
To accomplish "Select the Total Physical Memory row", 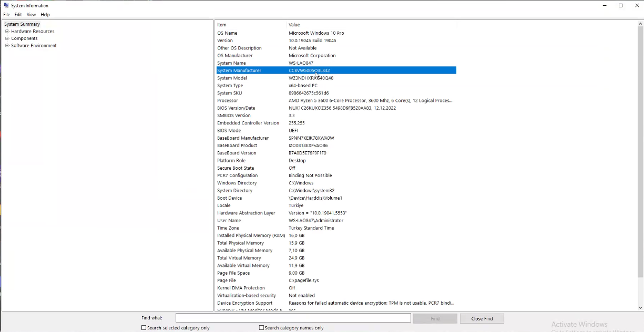I will (x=336, y=243).
